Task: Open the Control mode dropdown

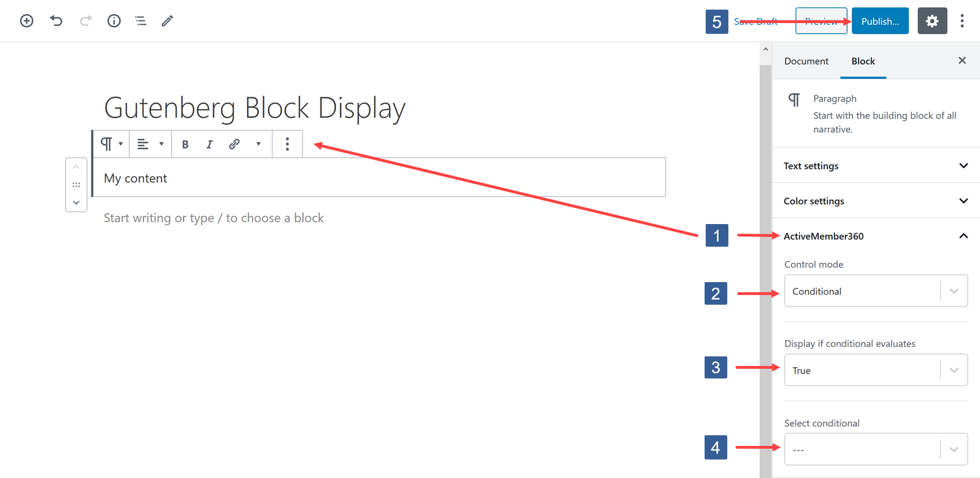Action: click(875, 291)
